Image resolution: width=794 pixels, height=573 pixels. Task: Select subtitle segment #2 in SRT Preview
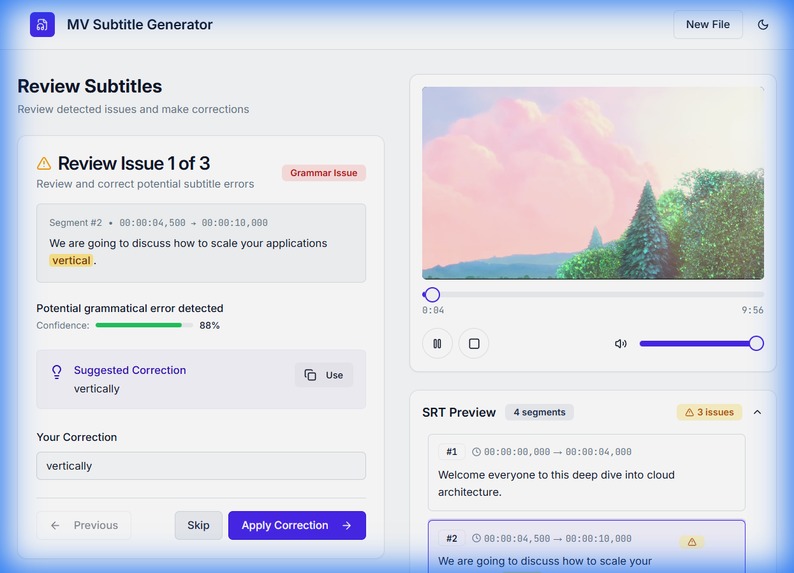(x=586, y=547)
